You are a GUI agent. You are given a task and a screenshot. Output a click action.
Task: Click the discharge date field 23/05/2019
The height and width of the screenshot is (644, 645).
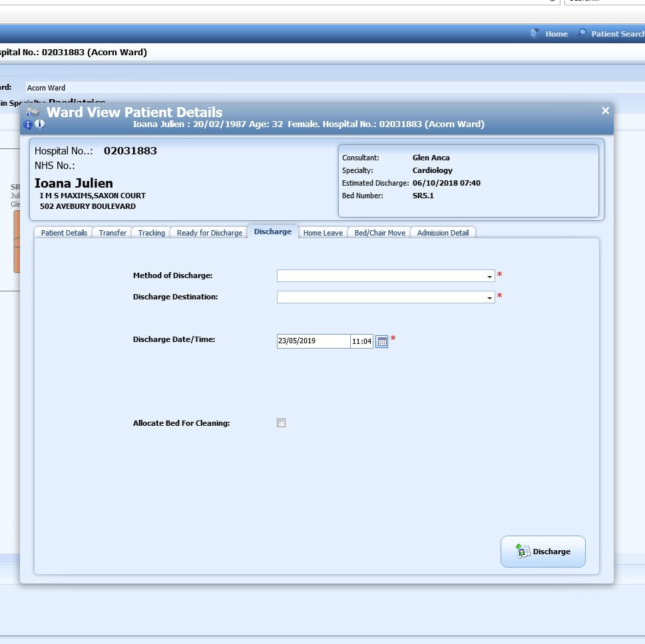[314, 341]
